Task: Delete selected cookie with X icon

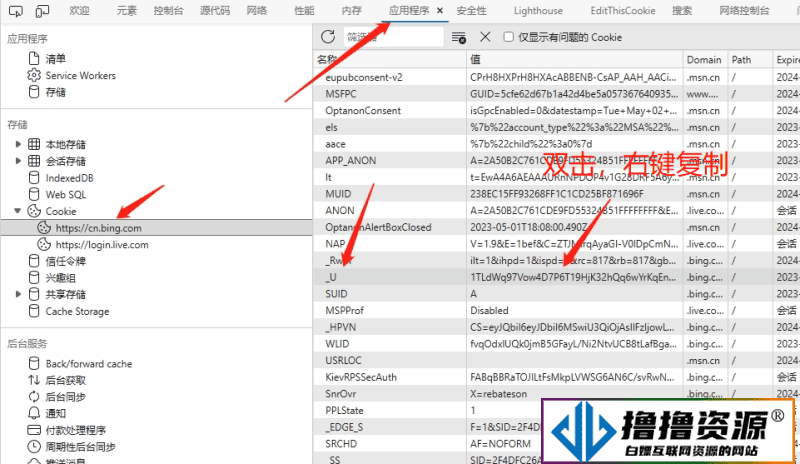Action: [485, 37]
